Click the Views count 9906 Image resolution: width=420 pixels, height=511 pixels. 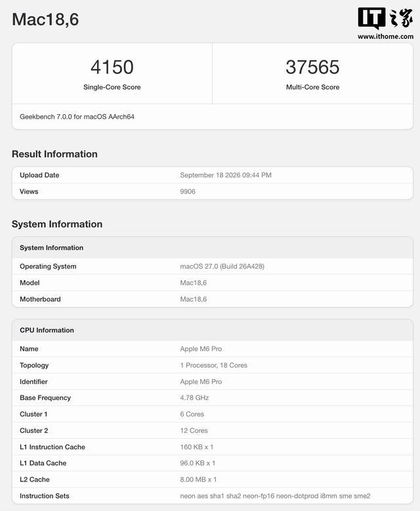coord(188,192)
